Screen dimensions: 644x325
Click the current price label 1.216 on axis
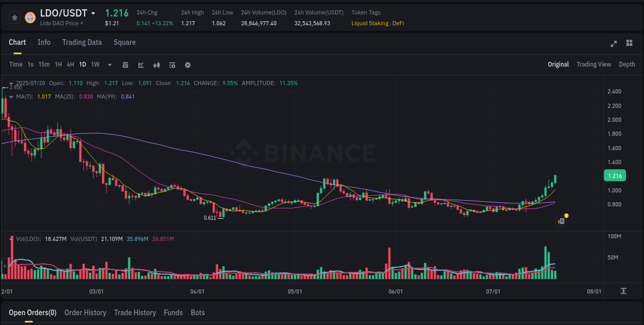tap(615, 175)
